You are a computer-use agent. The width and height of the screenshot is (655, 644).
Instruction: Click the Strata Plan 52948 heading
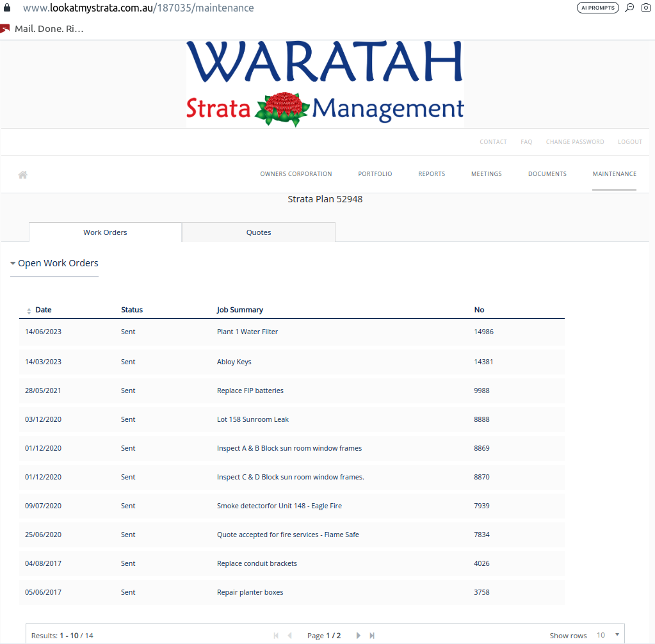(x=325, y=199)
